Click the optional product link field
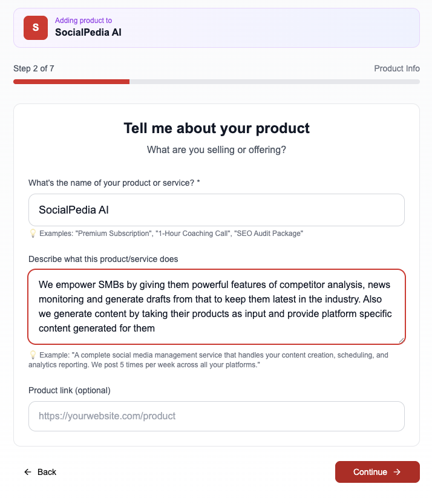 [x=216, y=416]
